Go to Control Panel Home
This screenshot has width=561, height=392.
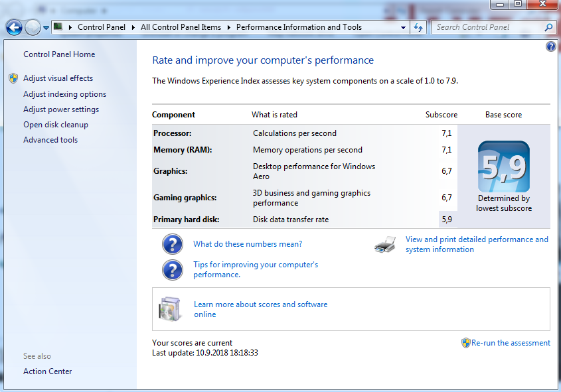pyautogui.click(x=59, y=54)
